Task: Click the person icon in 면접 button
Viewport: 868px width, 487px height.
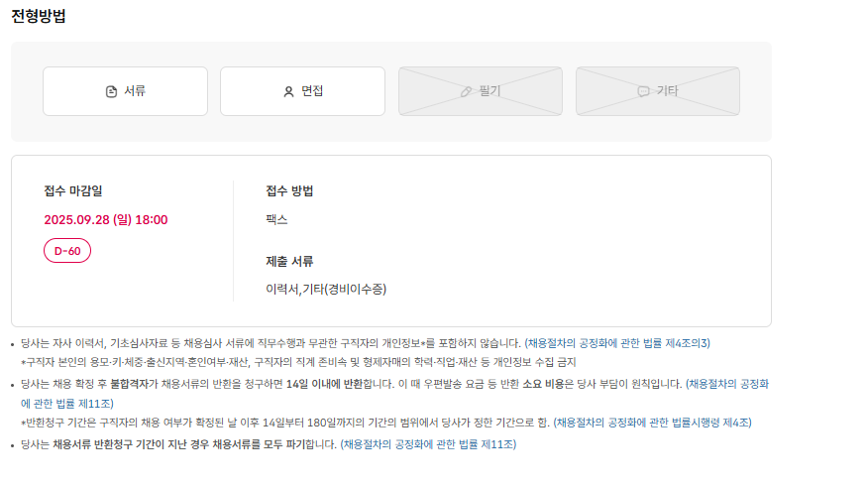Action: (x=288, y=91)
